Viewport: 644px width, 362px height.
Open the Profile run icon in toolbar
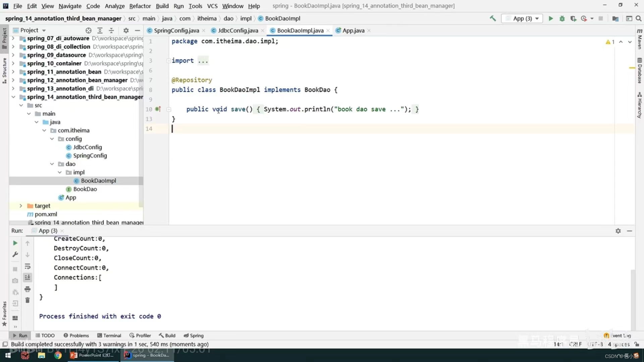point(584,18)
